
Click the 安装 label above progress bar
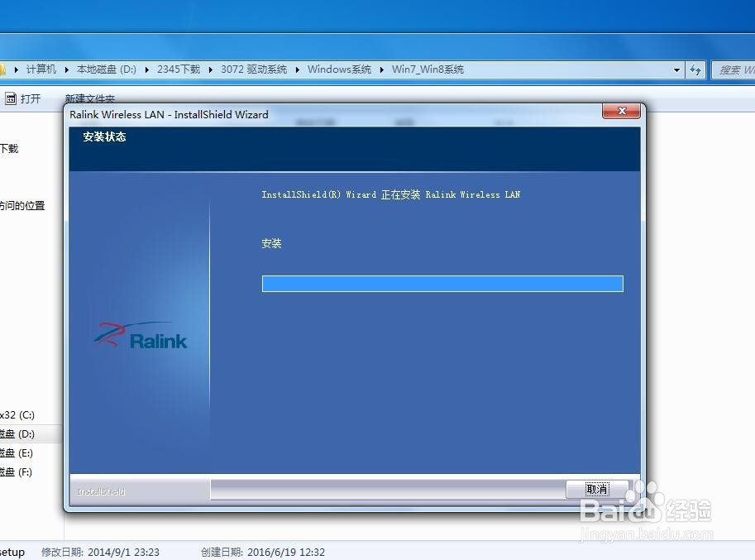(x=271, y=244)
